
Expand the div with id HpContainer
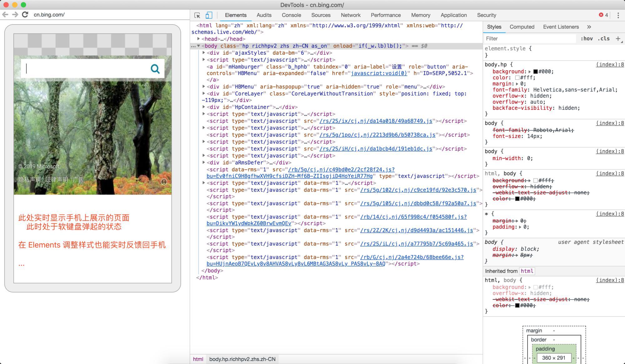(x=204, y=107)
